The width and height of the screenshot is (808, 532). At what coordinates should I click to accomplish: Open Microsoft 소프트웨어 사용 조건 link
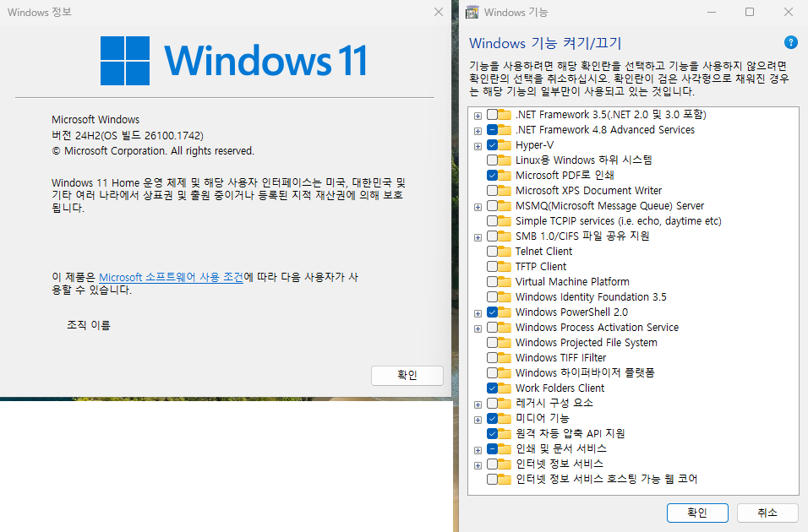171,277
